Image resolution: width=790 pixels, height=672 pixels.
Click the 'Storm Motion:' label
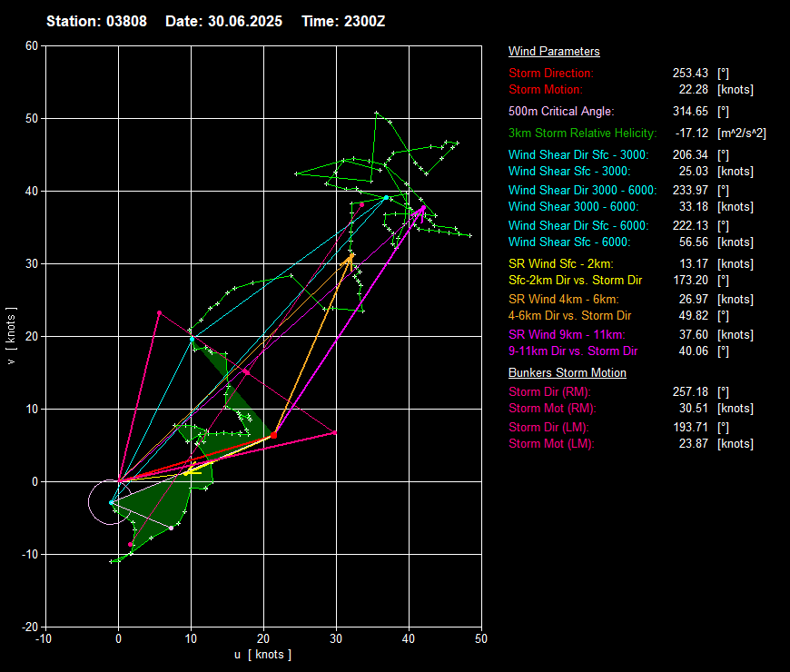[545, 90]
